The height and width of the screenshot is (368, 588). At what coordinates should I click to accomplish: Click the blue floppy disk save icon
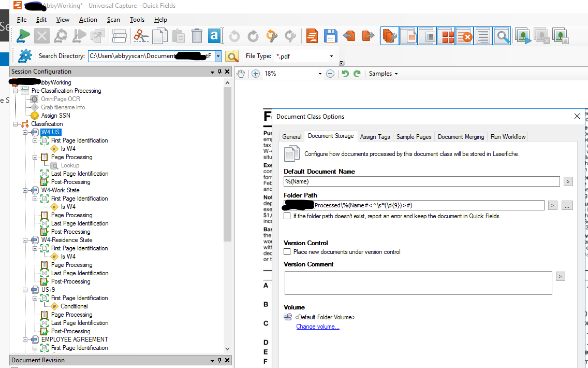pos(330,36)
